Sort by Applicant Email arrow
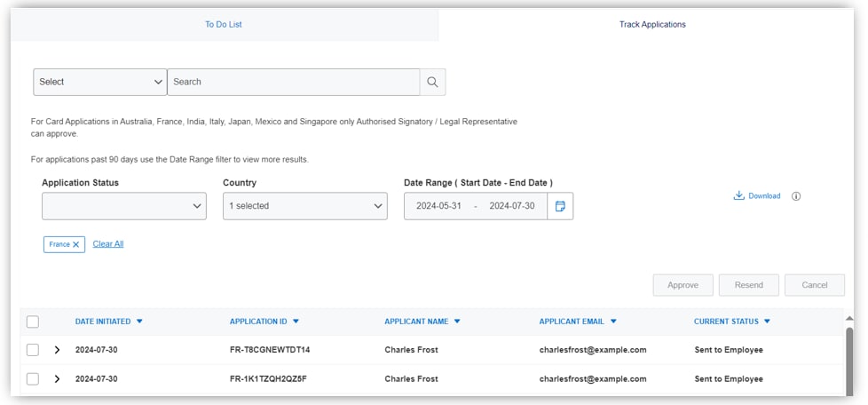The image size is (868, 405). 613,322
